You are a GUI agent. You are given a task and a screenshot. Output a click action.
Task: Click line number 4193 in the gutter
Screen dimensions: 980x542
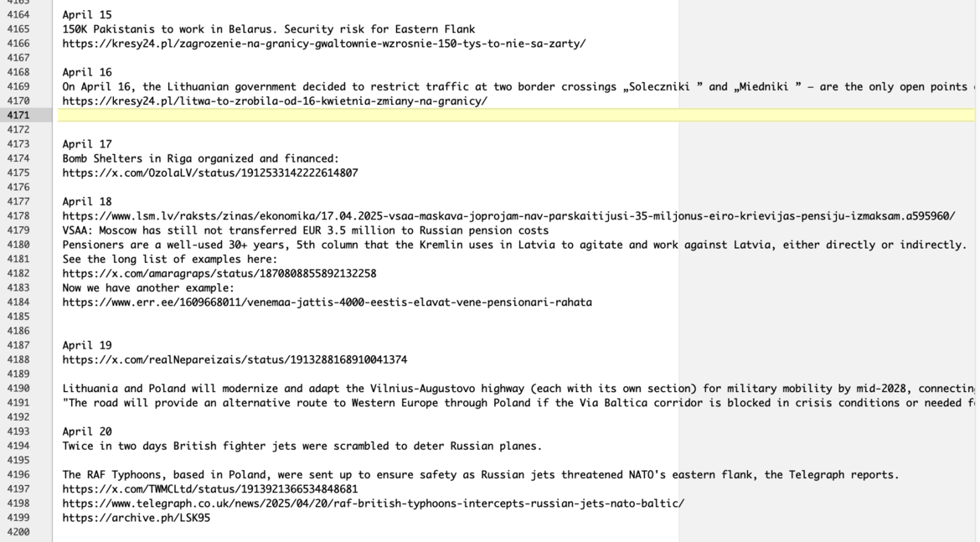pos(18,432)
